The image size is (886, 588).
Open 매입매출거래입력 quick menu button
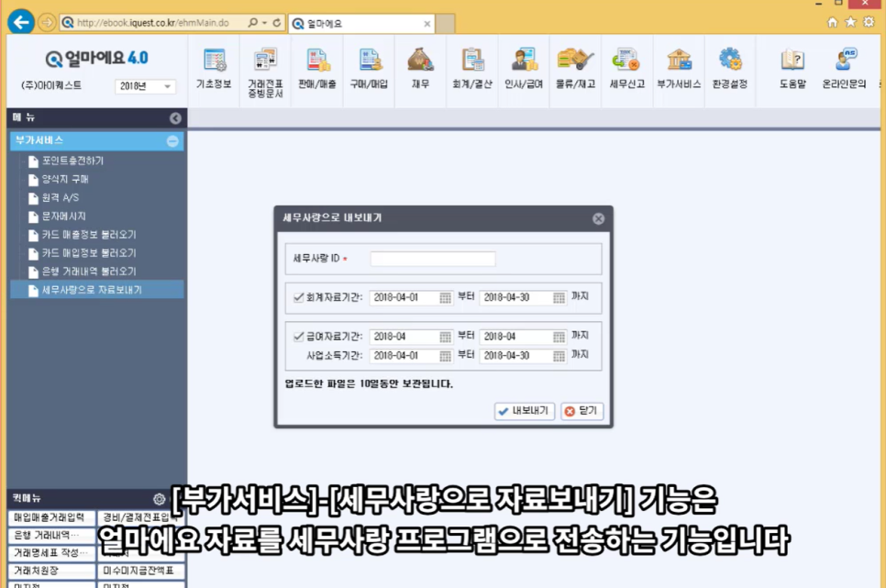(x=51, y=517)
